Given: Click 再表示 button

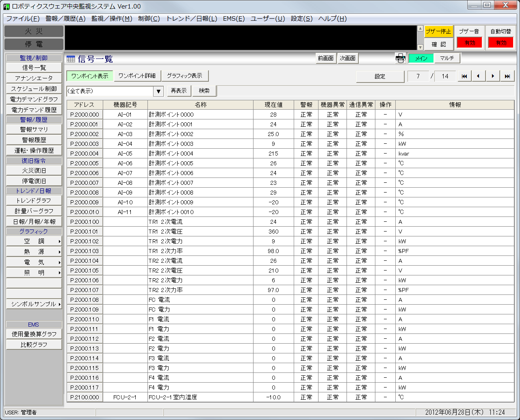Looking at the screenshot, I should pos(179,91).
